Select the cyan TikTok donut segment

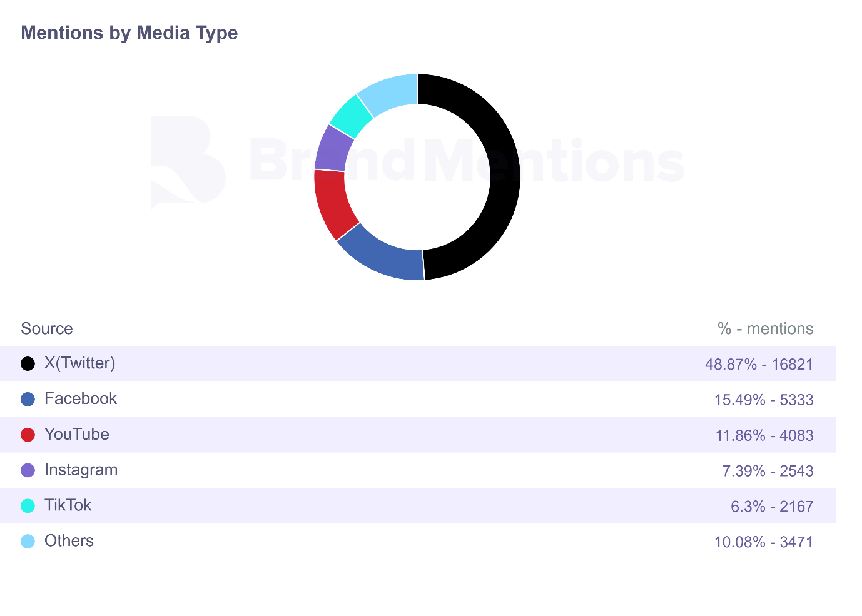pyautogui.click(x=352, y=116)
